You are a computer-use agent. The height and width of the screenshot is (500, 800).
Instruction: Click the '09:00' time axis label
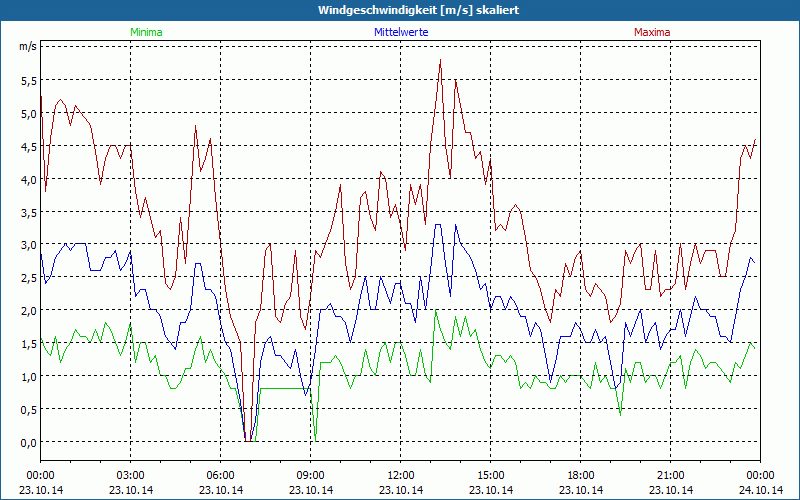pyautogui.click(x=311, y=476)
